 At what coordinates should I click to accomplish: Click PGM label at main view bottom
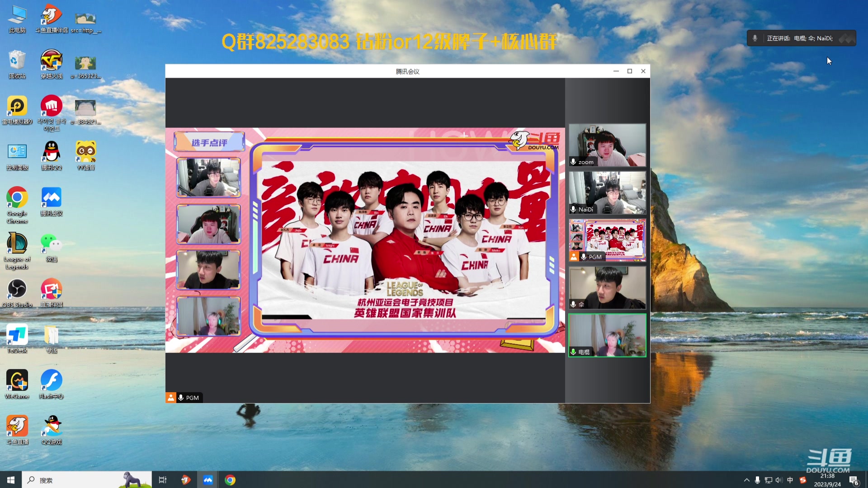[x=192, y=398]
